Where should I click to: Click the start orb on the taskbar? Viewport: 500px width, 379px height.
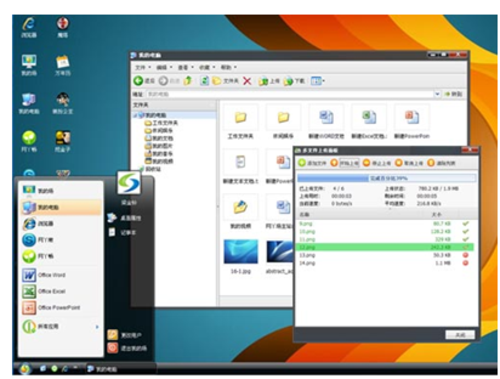pyautogui.click(x=25, y=368)
